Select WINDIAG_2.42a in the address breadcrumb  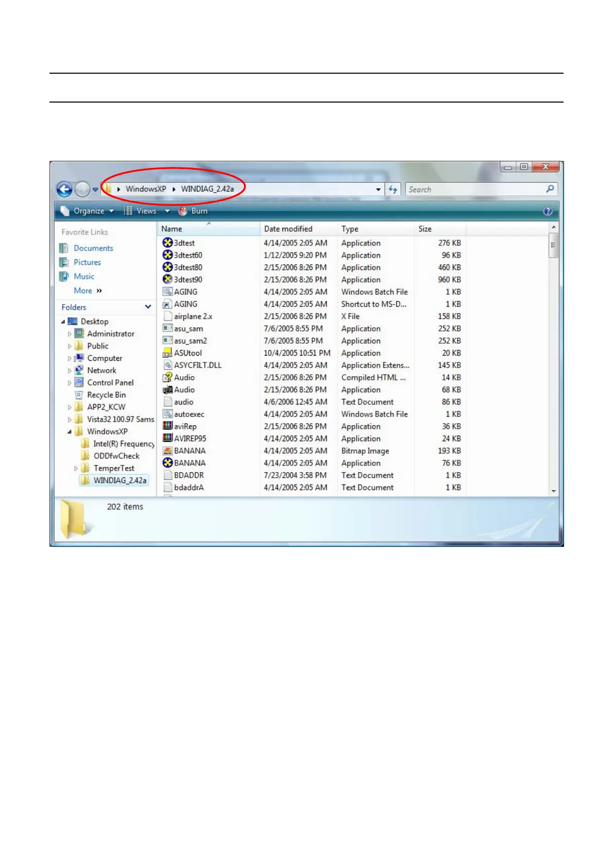[207, 189]
